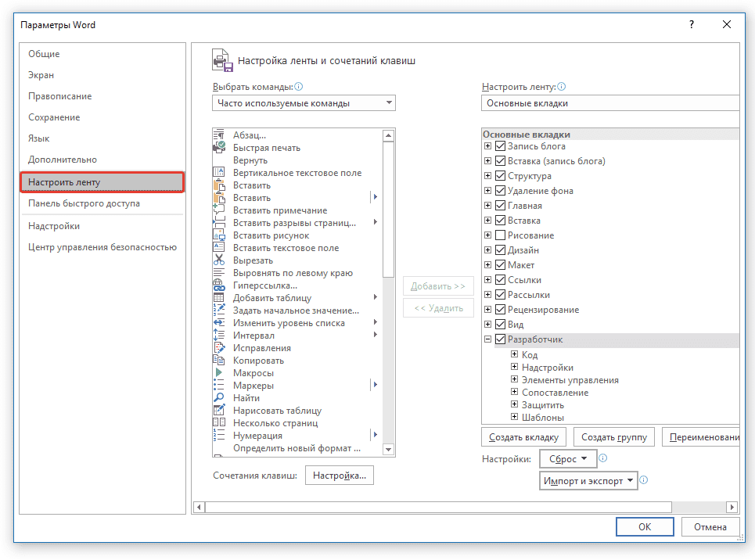
Task: Select the Макросы play icon
Action: 219,373
